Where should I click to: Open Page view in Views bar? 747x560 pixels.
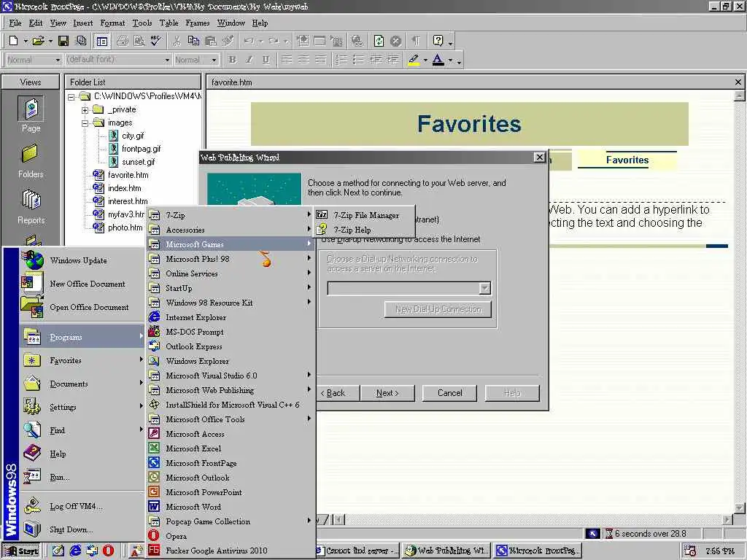tap(31, 114)
